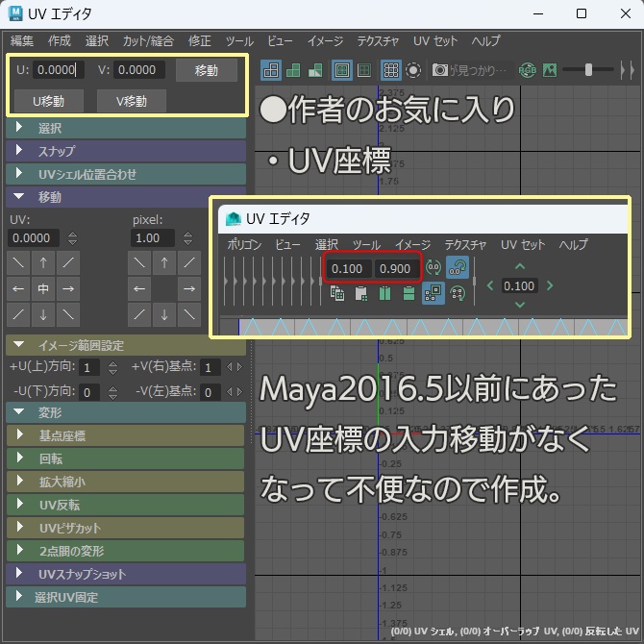Collapse the 移動 section
This screenshot has height=644, width=644.
[108, 197]
